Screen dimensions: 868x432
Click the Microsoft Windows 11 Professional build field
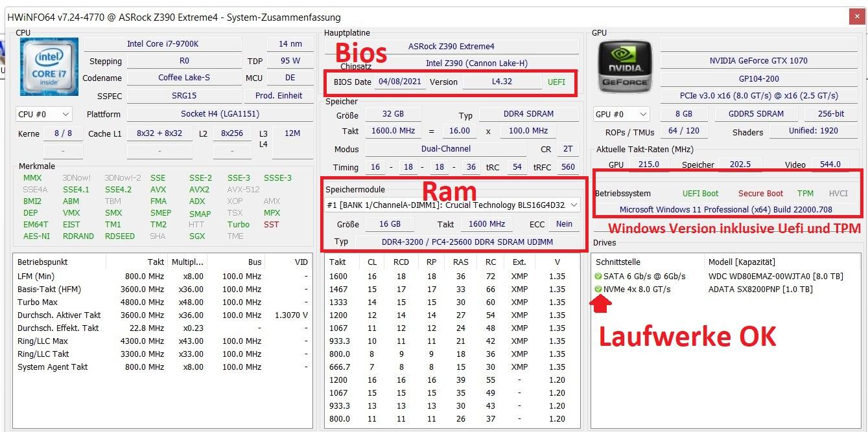(x=726, y=210)
